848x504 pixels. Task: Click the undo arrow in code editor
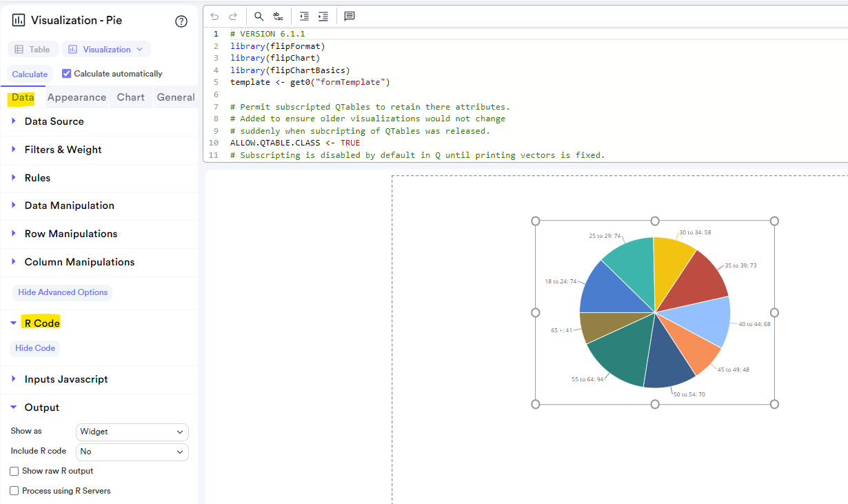click(x=214, y=16)
